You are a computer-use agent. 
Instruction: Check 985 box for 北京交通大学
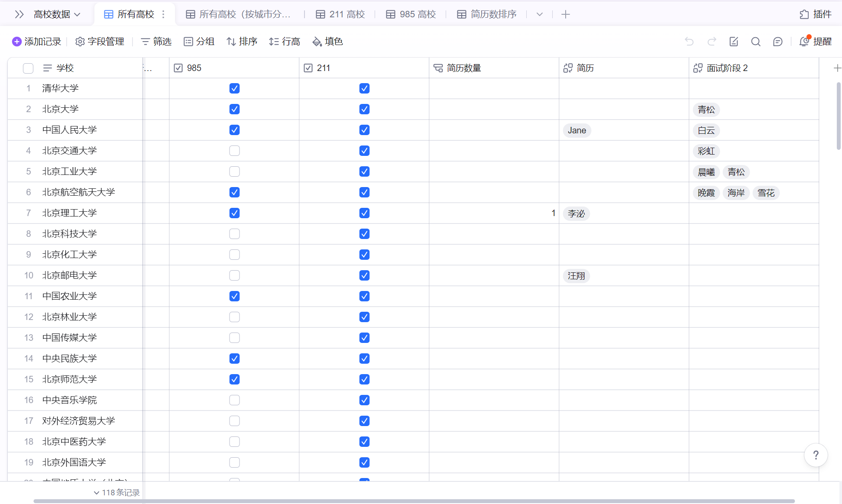point(234,151)
